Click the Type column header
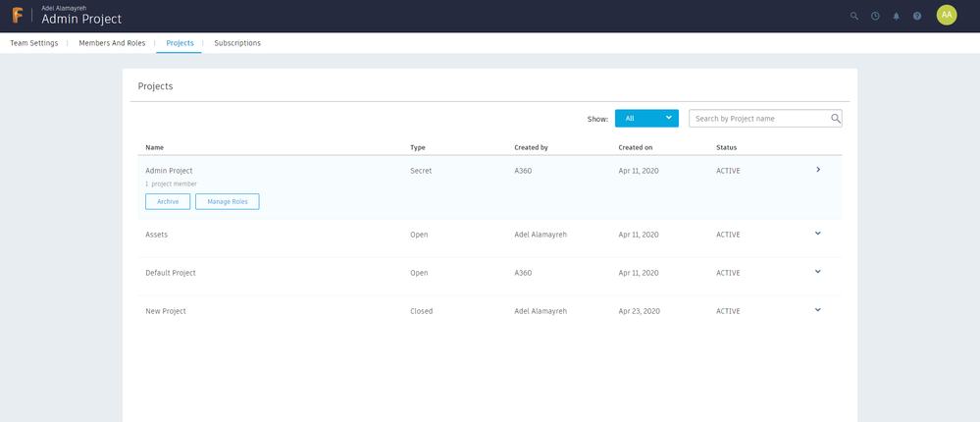The height and width of the screenshot is (422, 980). coord(418,147)
